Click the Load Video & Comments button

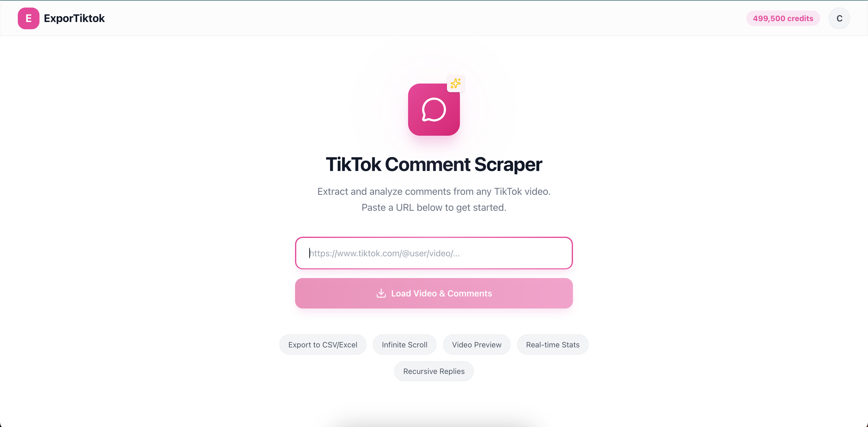[x=434, y=293]
